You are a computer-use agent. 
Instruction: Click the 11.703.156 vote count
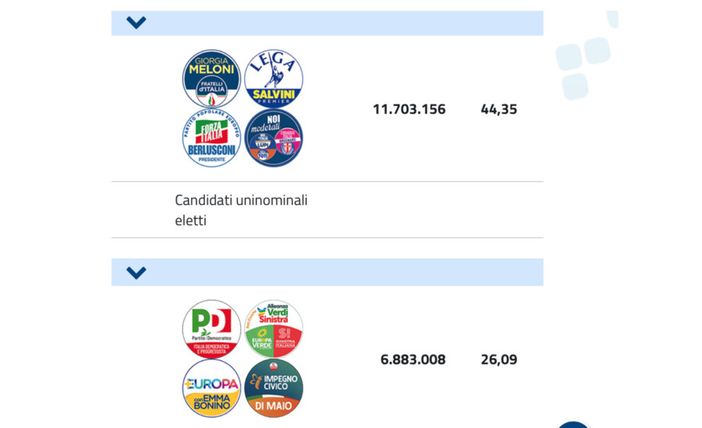coord(409,109)
